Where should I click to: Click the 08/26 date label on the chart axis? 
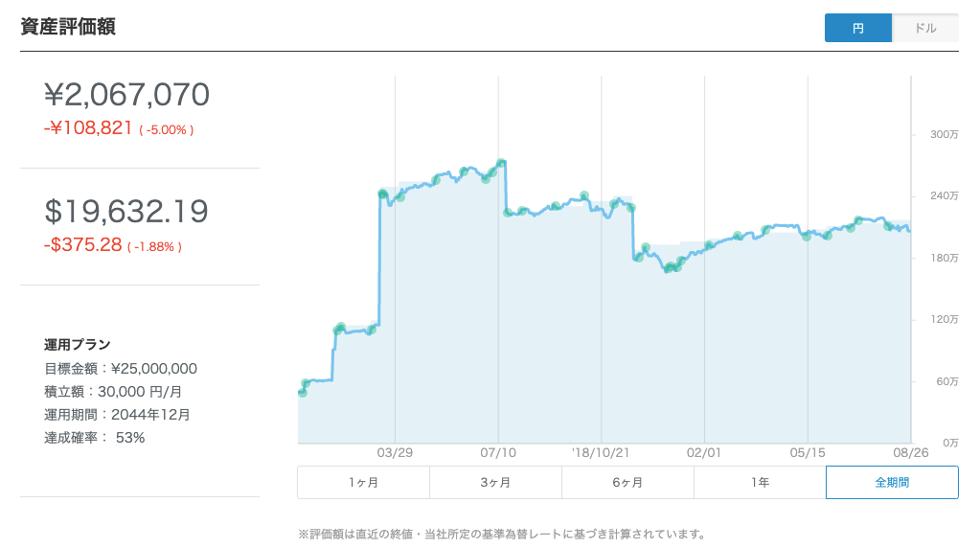tap(909, 451)
